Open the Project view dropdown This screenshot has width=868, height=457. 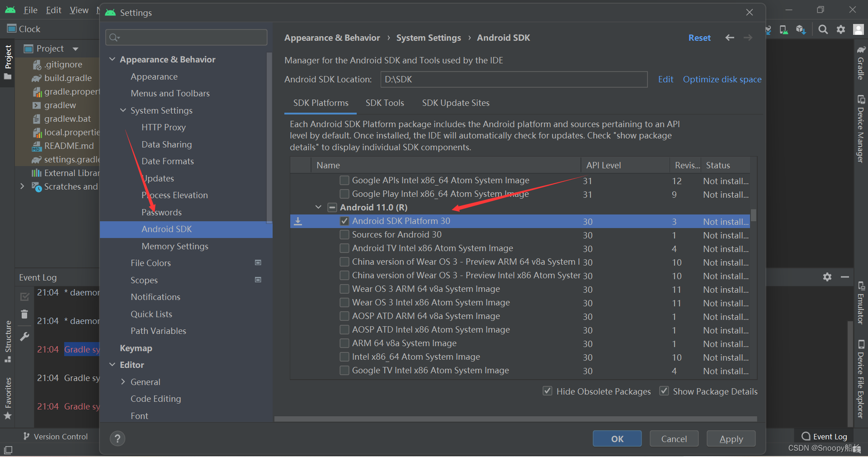tap(75, 49)
